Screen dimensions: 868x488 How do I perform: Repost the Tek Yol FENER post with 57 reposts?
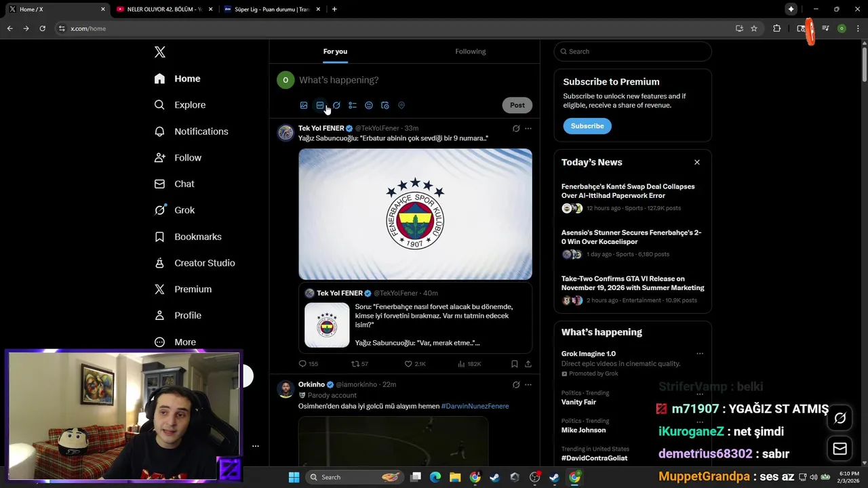coord(359,364)
